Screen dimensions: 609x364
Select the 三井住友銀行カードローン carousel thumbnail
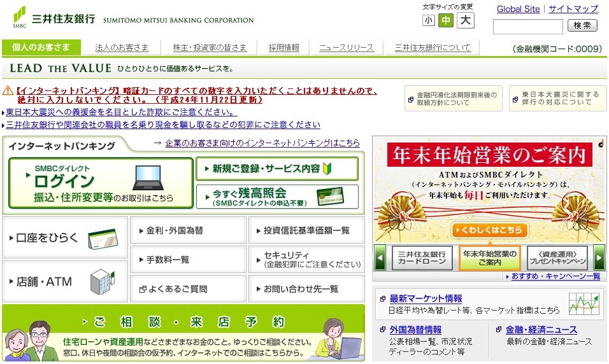[x=422, y=258]
